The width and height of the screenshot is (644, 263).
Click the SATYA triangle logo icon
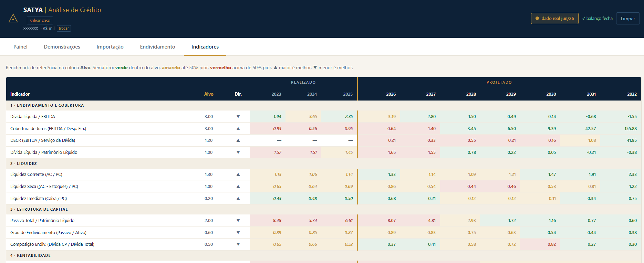click(x=13, y=18)
